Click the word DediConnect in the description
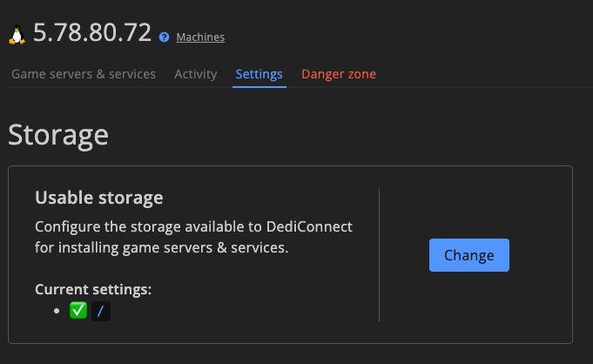 [x=309, y=226]
